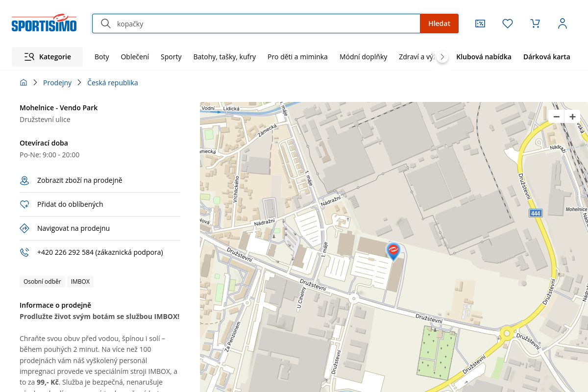This screenshot has width=588, height=392.
Task: Add store to favorites with heart-plus icon
Action: pyautogui.click(x=24, y=204)
